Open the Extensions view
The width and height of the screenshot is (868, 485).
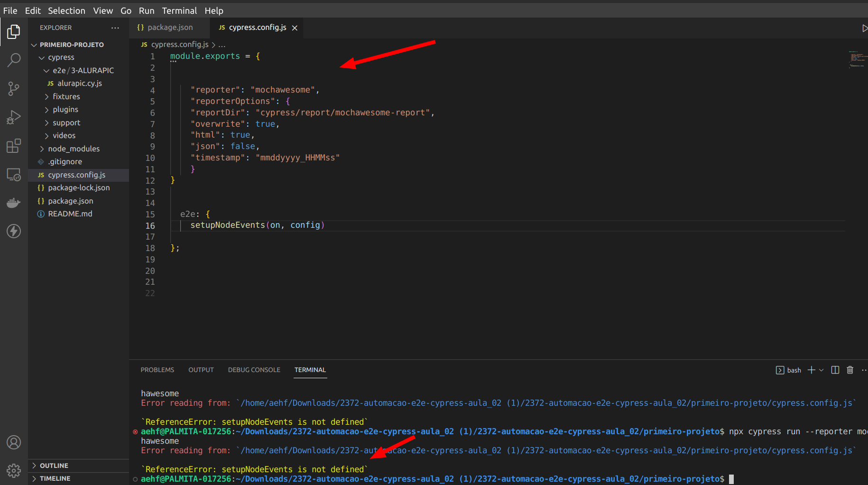point(14,146)
